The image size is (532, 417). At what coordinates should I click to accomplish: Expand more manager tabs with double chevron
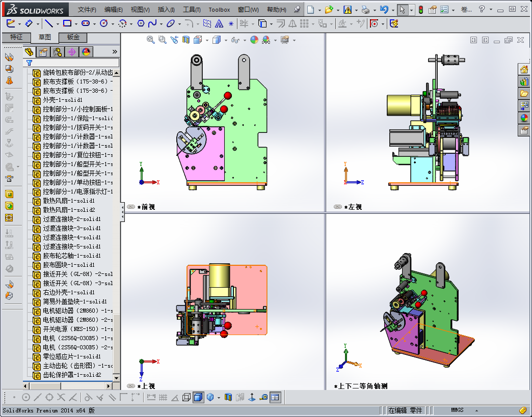pyautogui.click(x=115, y=51)
